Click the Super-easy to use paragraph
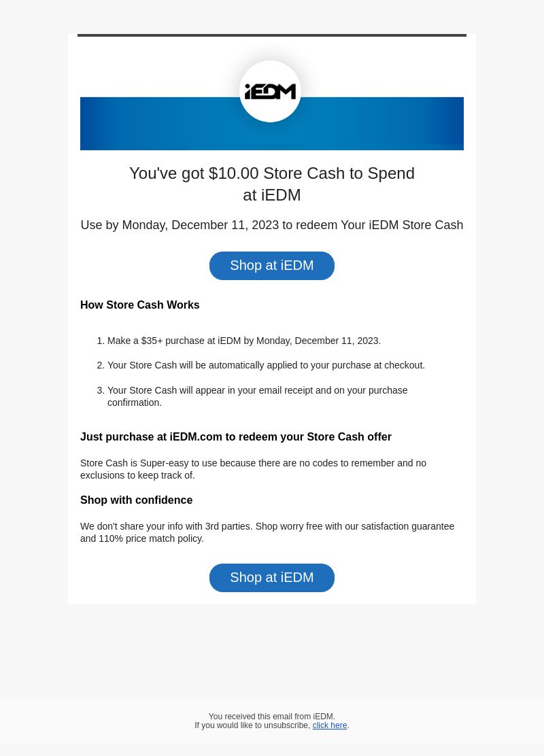This screenshot has height=756, width=544. point(253,469)
